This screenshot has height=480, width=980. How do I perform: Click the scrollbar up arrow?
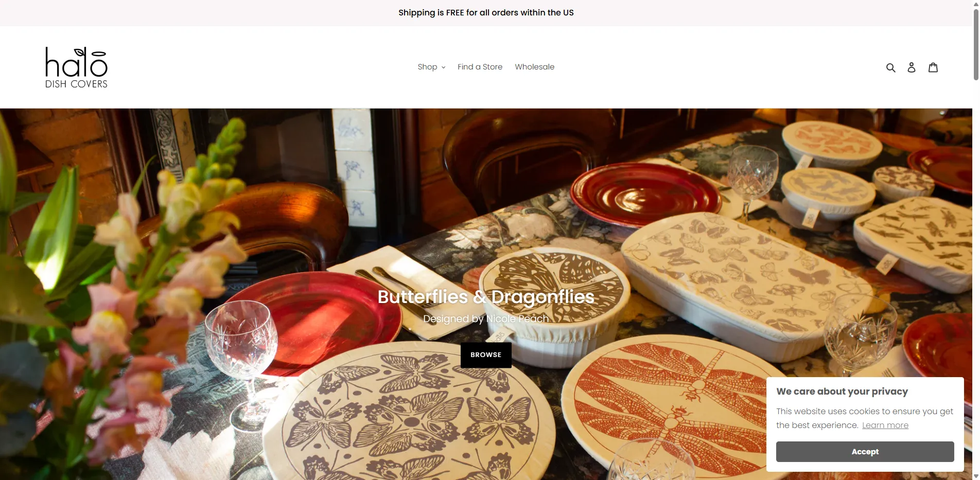point(976,3)
